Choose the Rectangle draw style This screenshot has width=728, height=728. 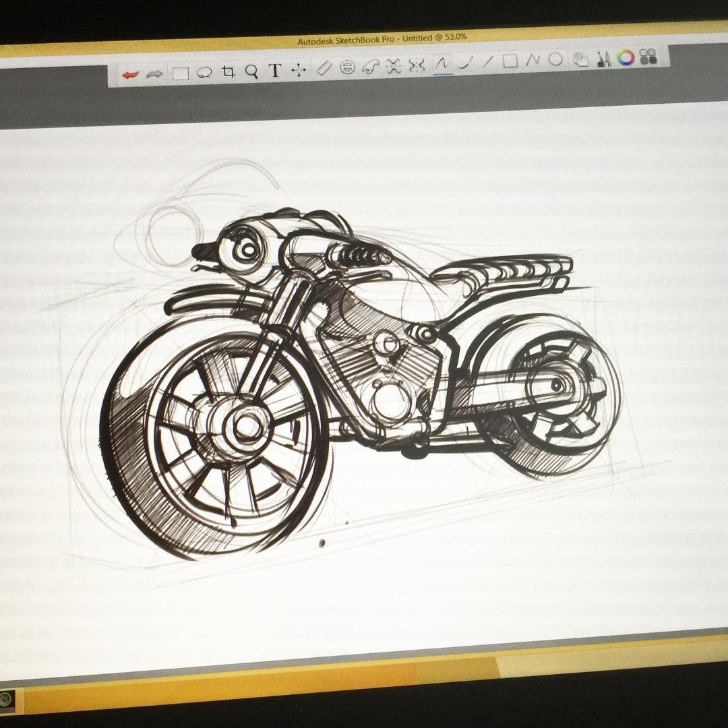coord(510,61)
